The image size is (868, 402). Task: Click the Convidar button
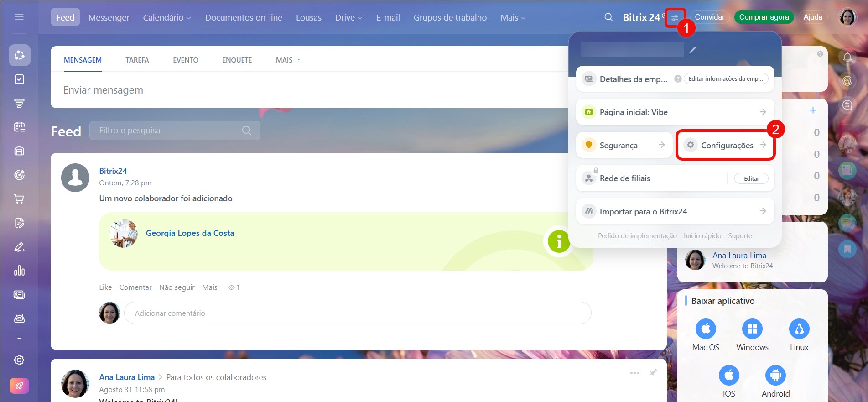710,17
